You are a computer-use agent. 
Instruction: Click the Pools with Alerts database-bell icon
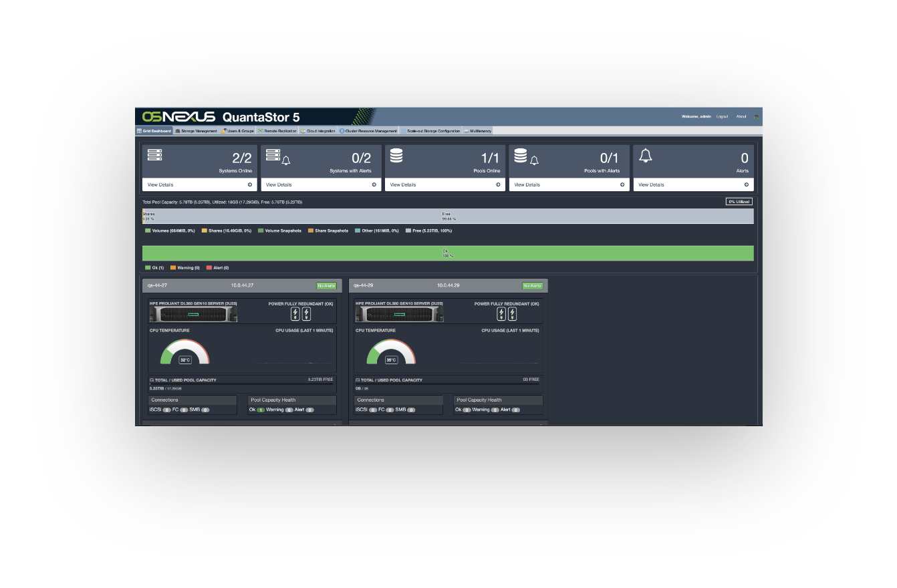pyautogui.click(x=526, y=156)
